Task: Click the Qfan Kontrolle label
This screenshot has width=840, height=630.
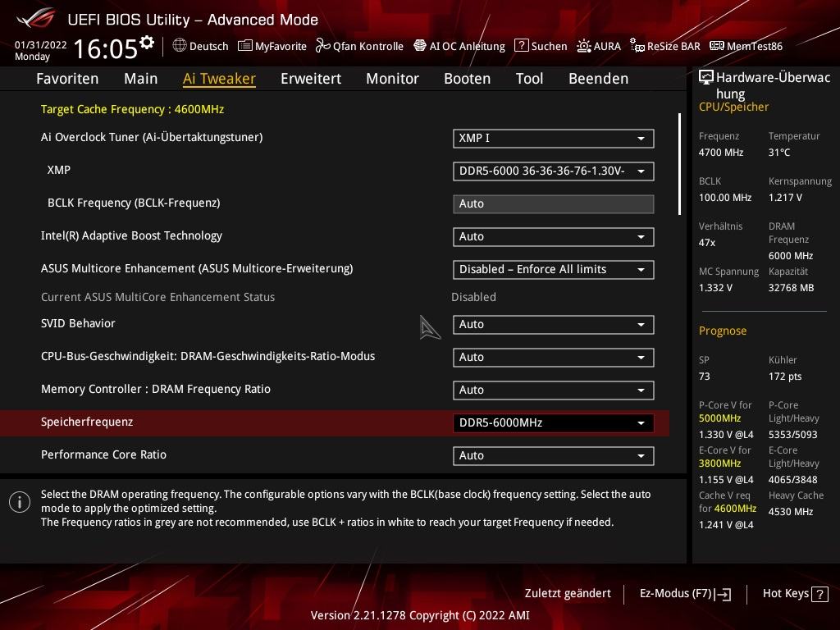Action: pos(368,46)
